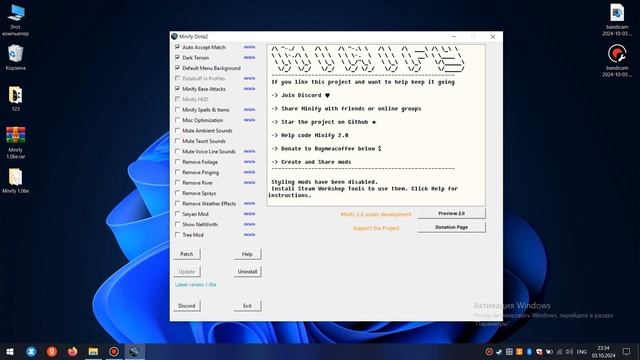
Task: Click the Patch button
Action: click(x=187, y=254)
